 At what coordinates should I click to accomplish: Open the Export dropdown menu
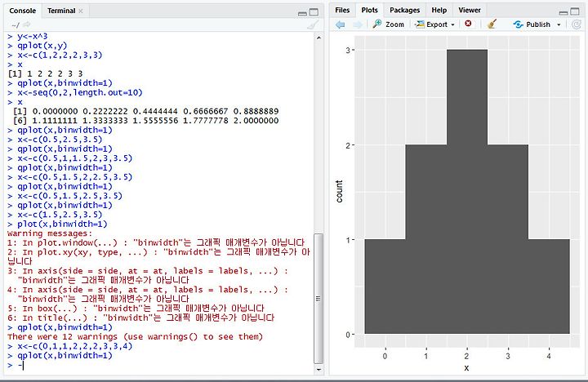coord(435,24)
